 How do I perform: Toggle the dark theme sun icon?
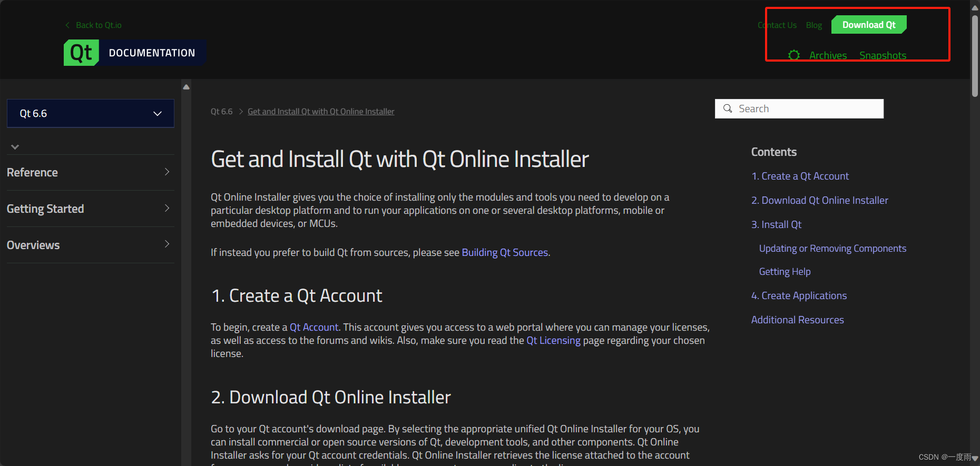[x=794, y=55]
